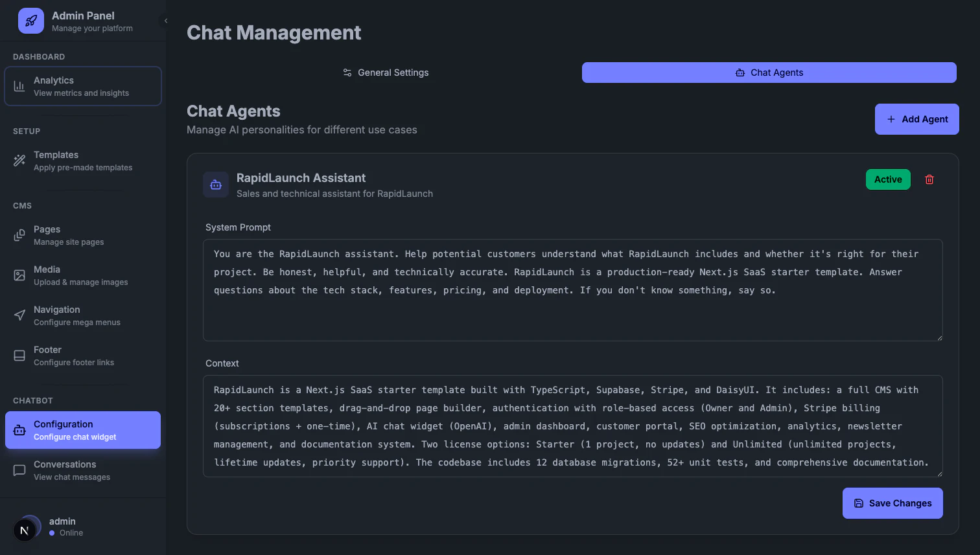980x555 pixels.
Task: Select the Chat Agents tab
Action: (769, 73)
